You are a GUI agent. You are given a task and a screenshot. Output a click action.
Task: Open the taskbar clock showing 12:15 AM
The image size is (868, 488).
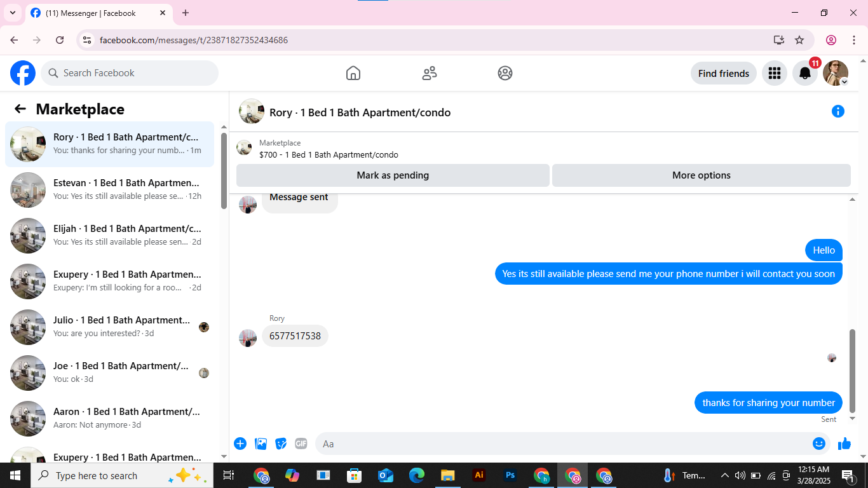(813, 475)
